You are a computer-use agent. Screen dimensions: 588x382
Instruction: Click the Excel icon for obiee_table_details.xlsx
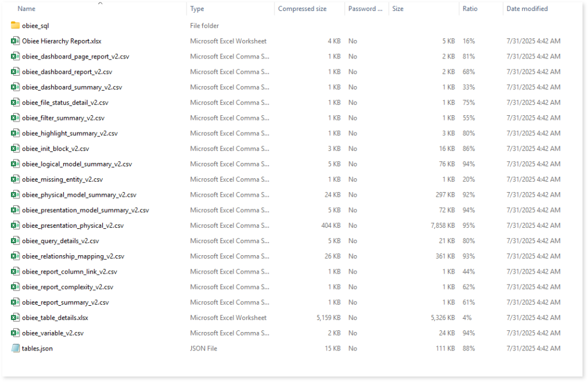click(16, 317)
